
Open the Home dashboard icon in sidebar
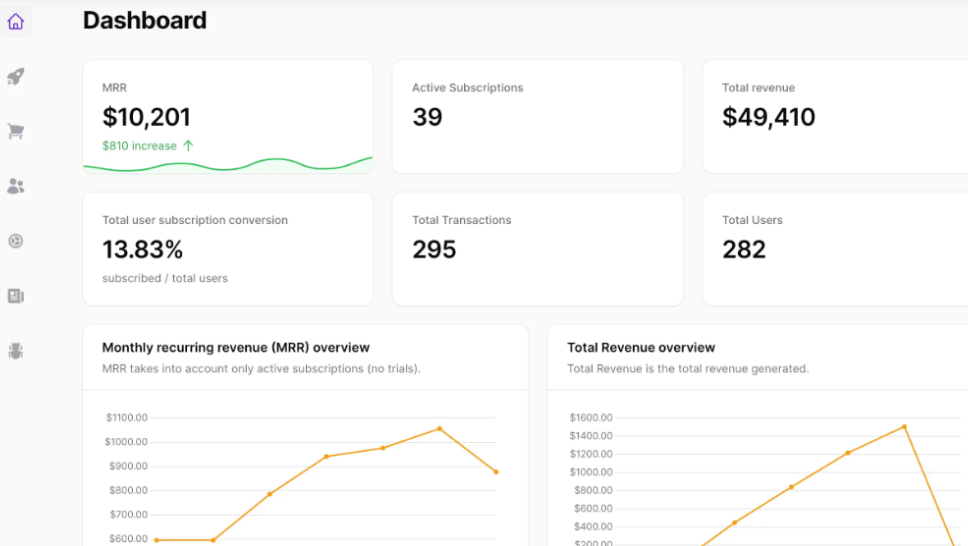[x=15, y=22]
